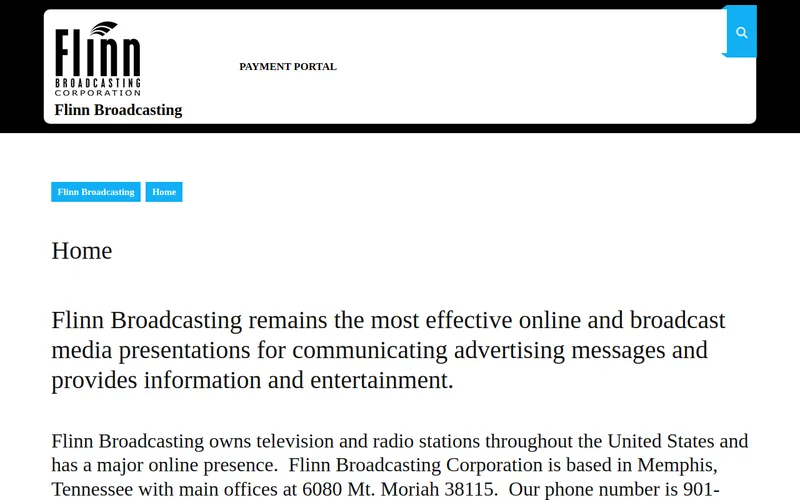Screen dimensions: 800x500
Task: Select the Home breadcrumb button
Action: [x=164, y=192]
